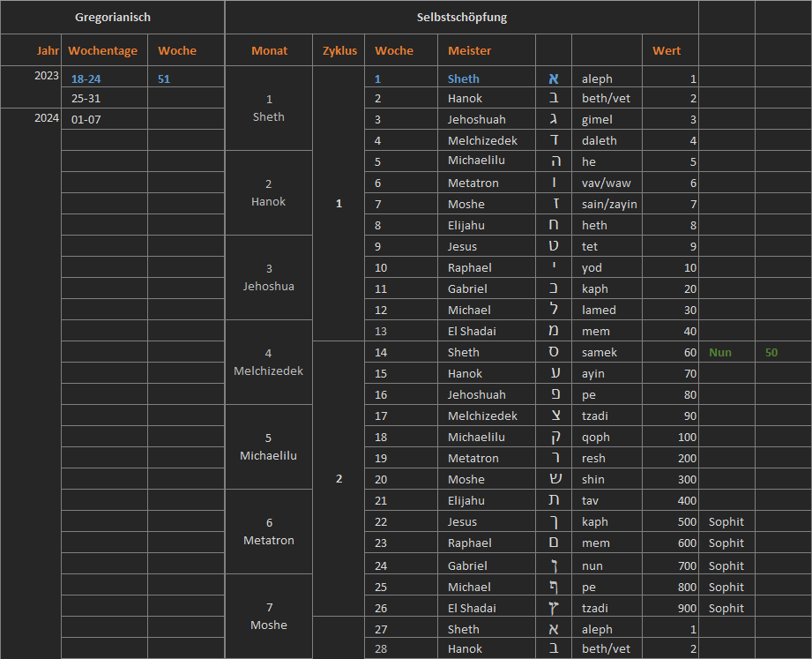The height and width of the screenshot is (659, 812).
Task: Select the yod cell
Action: [607, 267]
